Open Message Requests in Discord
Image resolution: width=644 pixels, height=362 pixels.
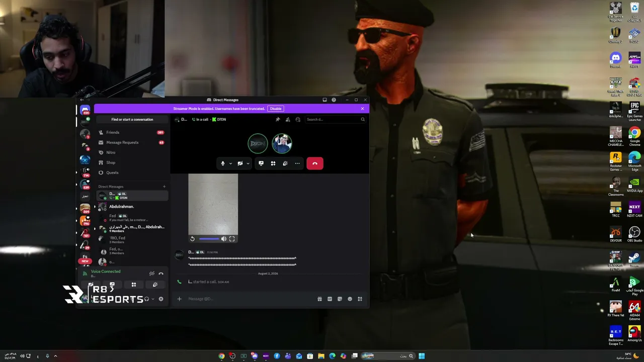(132, 142)
